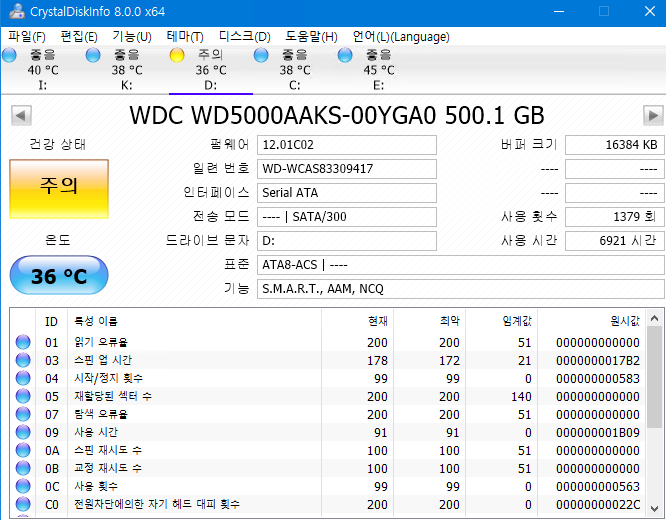Click the yellow caution D: disk icon
666x520 pixels.
point(177,55)
